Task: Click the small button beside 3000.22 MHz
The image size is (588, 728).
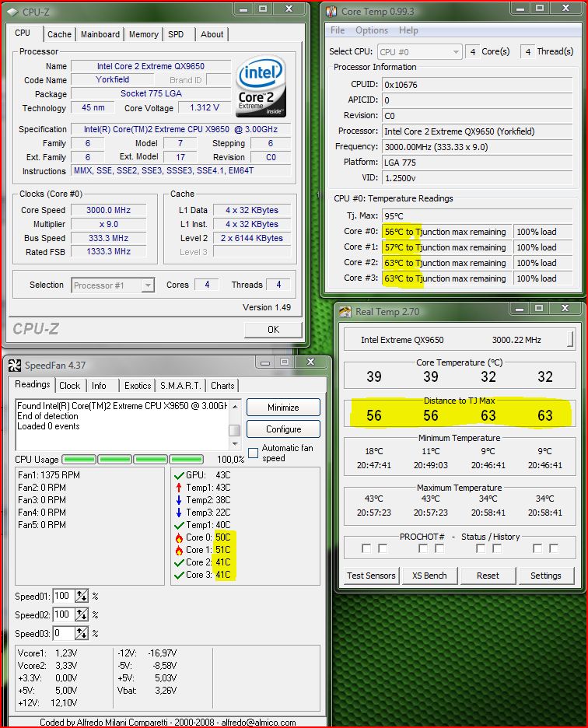Action: point(570,339)
